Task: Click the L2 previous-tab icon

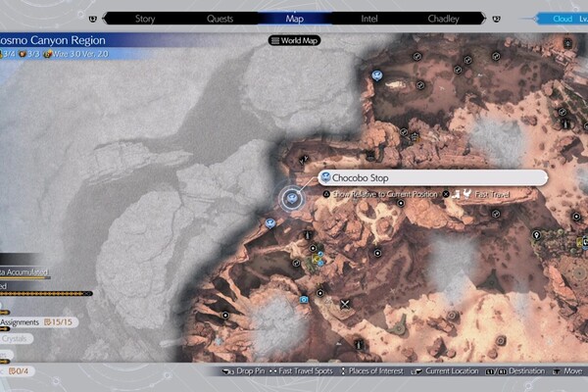Action: click(x=93, y=19)
